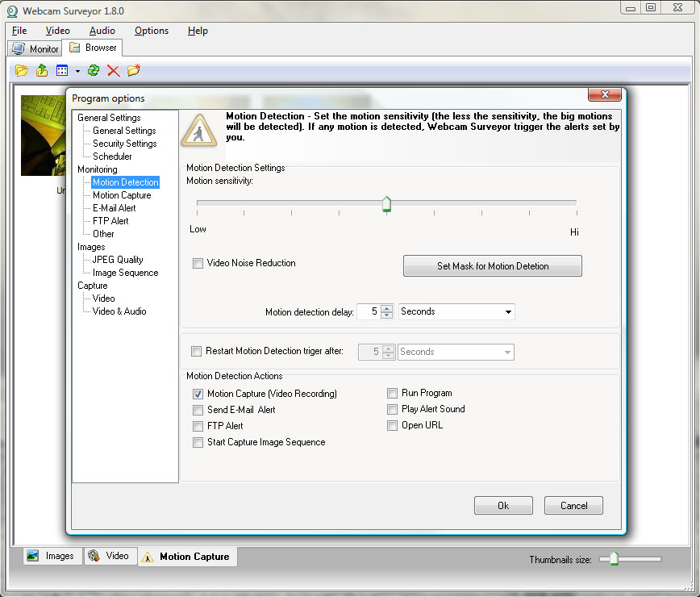
Task: Open the File menu
Action: 19,31
